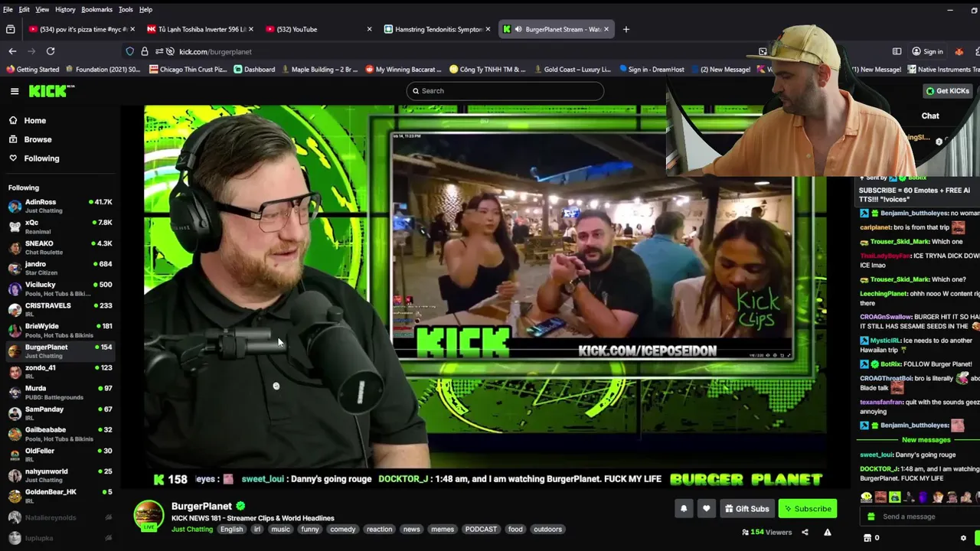Image resolution: width=980 pixels, height=551 pixels.
Task: Click the share stream icon
Action: point(805,532)
